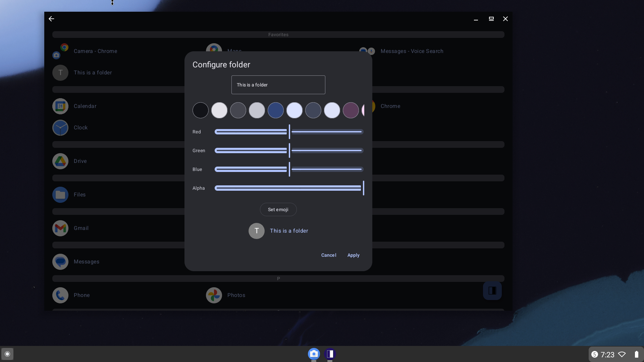Open Messages - Voice Search pair icon
Image resolution: width=644 pixels, height=362 pixels.
[x=367, y=51]
